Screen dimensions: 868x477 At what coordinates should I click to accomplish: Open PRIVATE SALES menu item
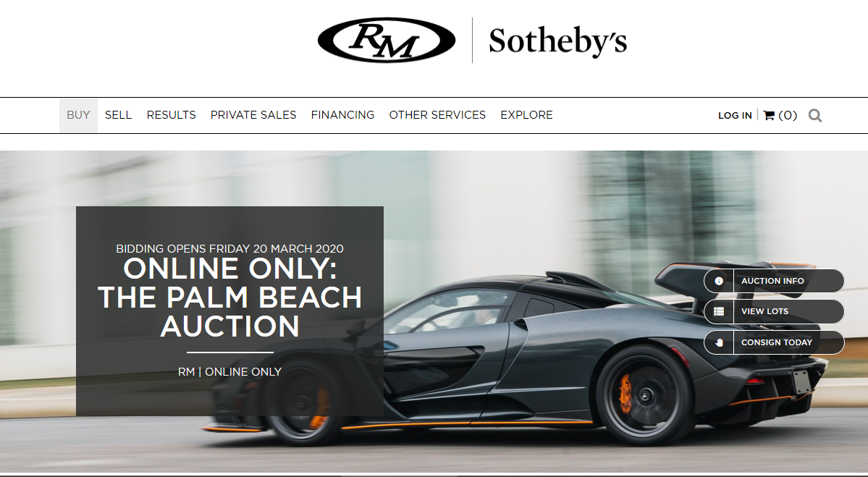point(253,115)
